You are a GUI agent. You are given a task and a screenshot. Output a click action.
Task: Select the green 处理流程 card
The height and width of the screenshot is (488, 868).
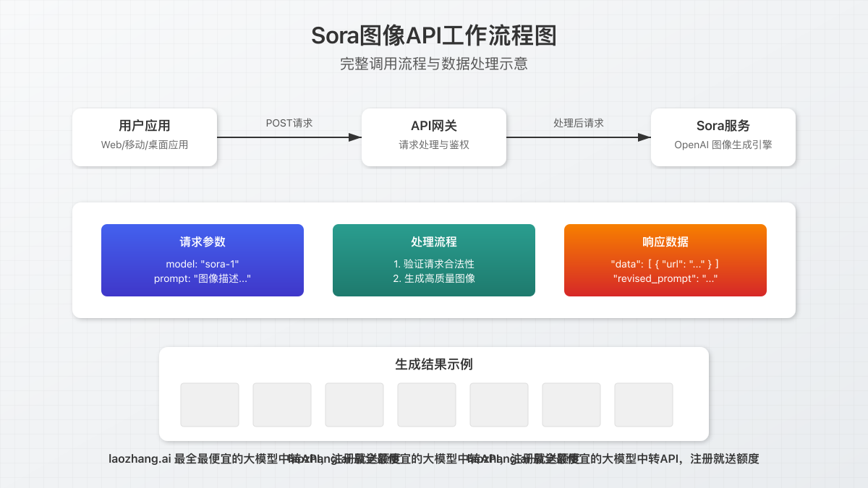point(434,260)
